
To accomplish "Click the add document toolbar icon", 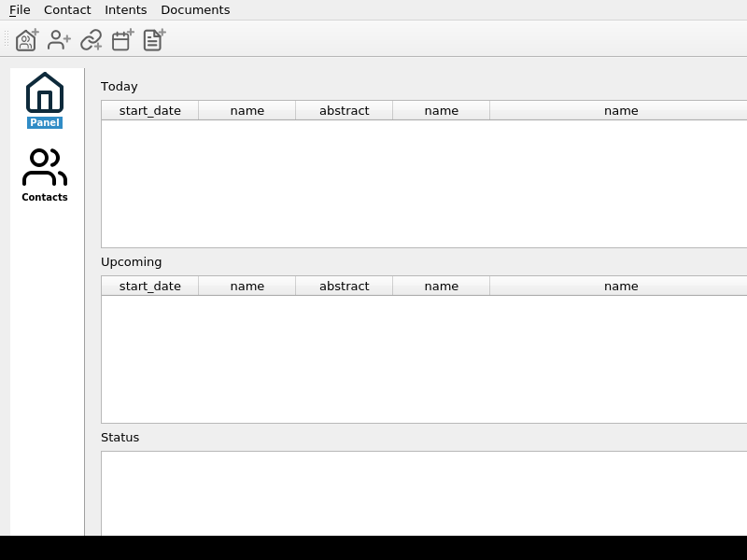I will pos(154,40).
